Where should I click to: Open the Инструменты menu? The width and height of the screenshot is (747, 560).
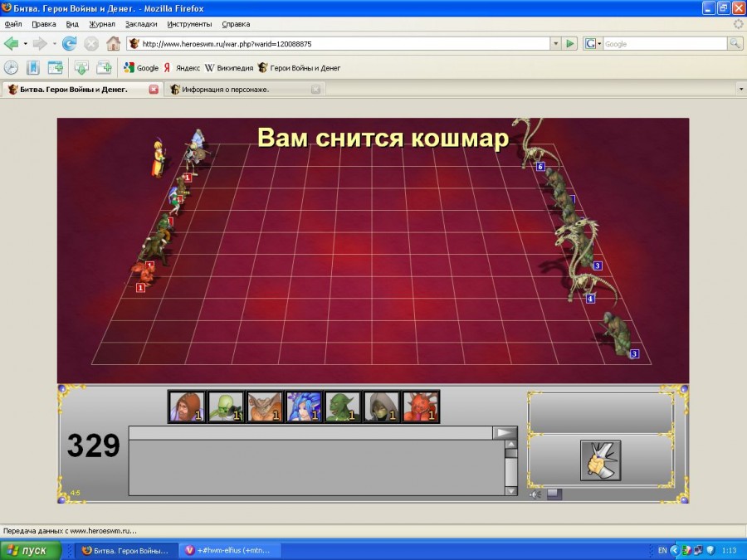tap(189, 24)
